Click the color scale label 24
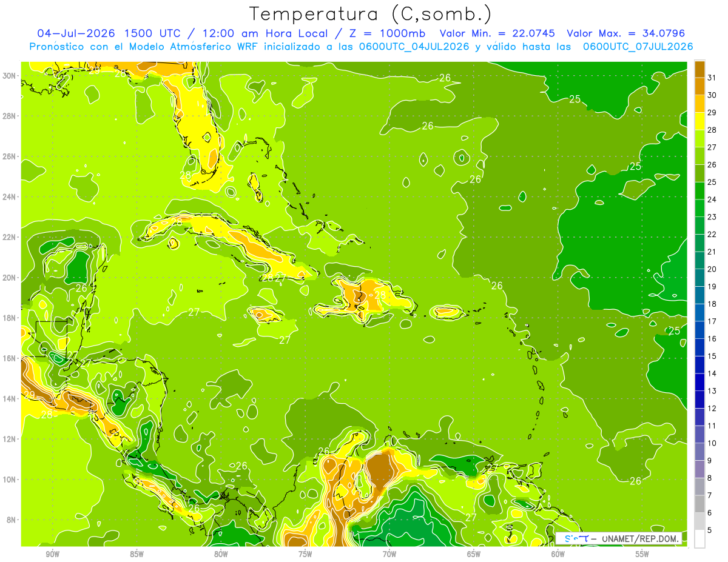This screenshot has height=562, width=728. (712, 199)
